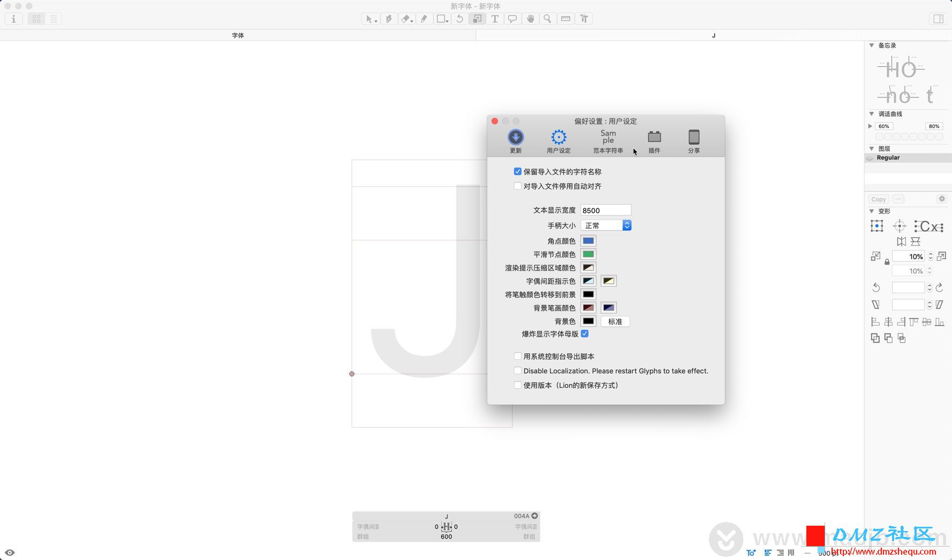952x560 pixels.
Task: Click the slant angle stepper
Action: [x=930, y=305]
